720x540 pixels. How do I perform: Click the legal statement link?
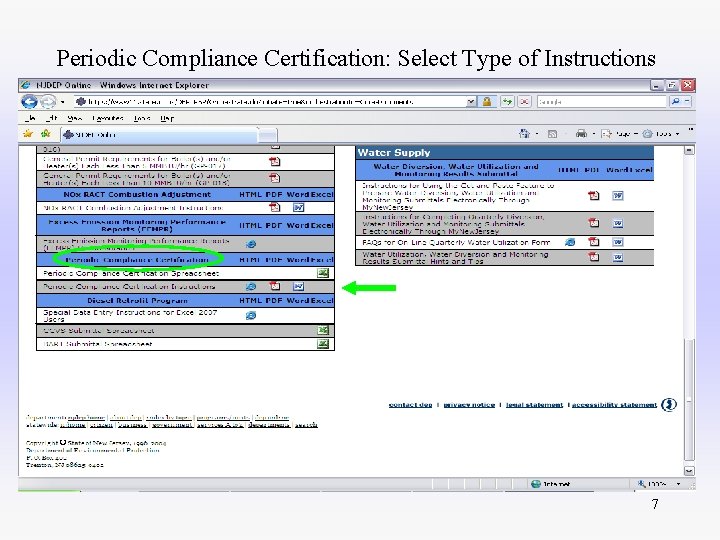pyautogui.click(x=534, y=405)
